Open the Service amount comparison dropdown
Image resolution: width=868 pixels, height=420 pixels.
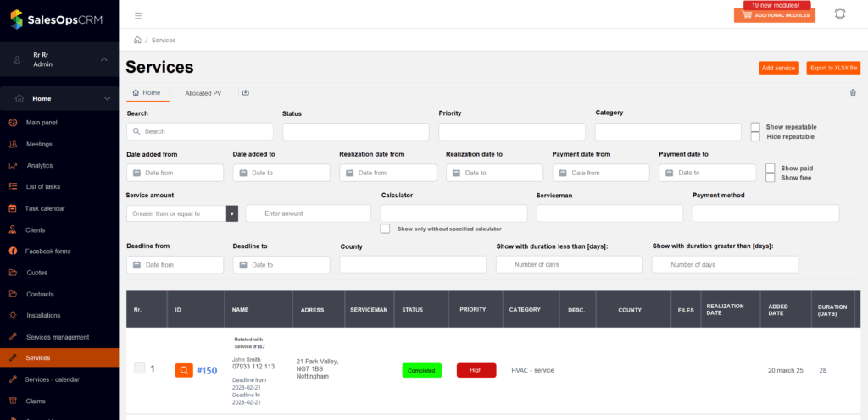[x=231, y=213]
